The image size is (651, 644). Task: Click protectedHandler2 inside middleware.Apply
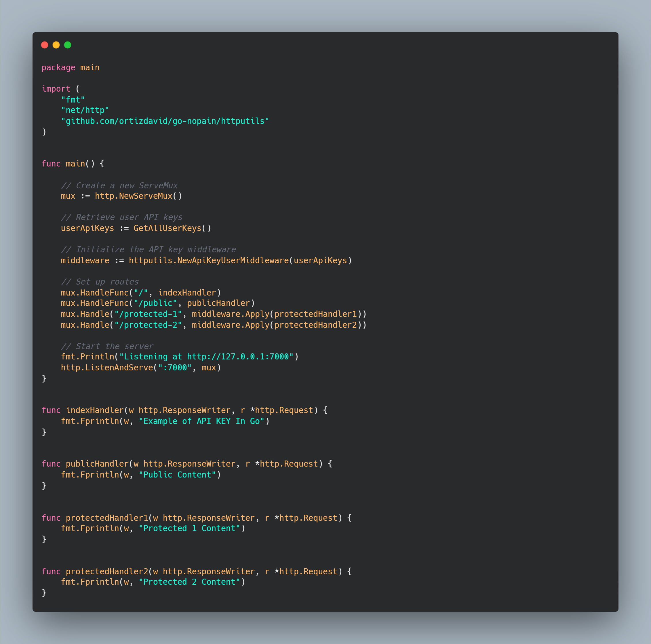315,325
